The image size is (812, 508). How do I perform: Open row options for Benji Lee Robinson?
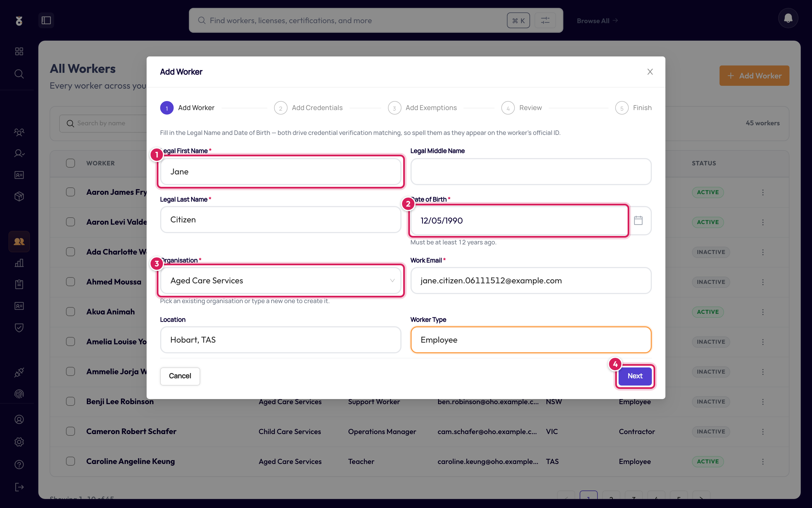tap(763, 402)
